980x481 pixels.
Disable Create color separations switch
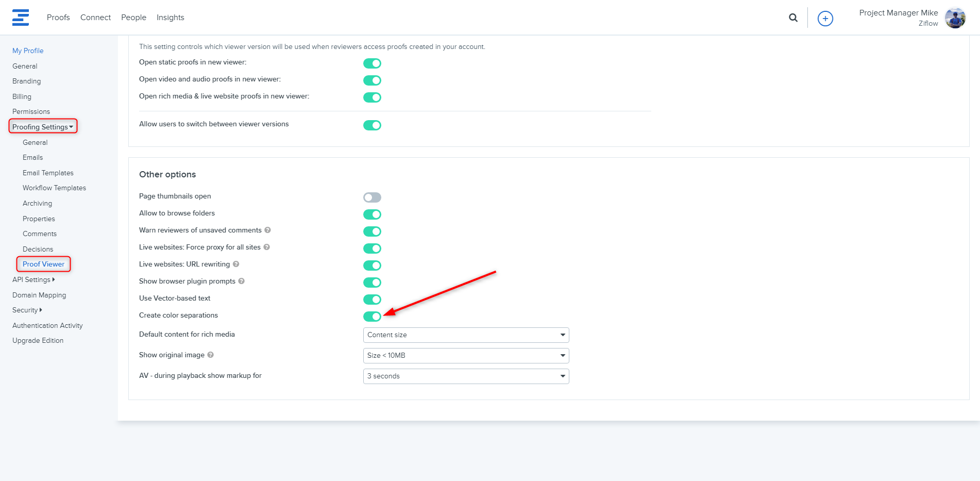pos(372,317)
